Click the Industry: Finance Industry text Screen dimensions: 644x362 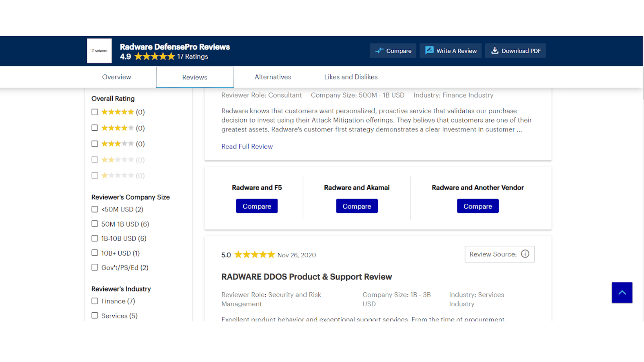(453, 95)
